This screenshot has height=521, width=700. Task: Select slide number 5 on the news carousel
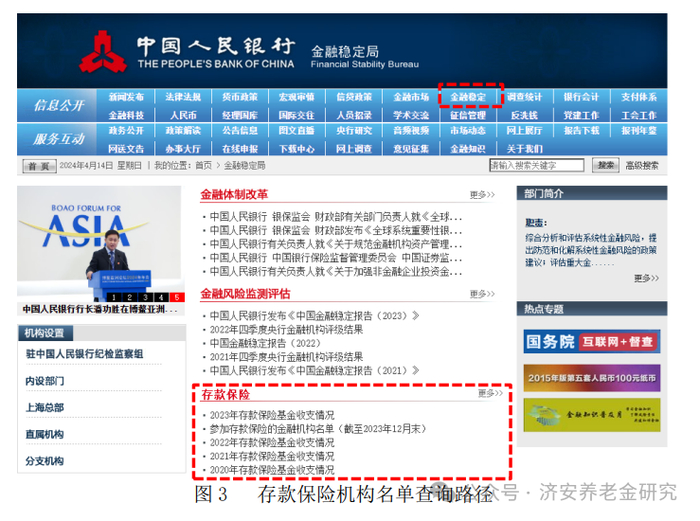pyautogui.click(x=177, y=297)
